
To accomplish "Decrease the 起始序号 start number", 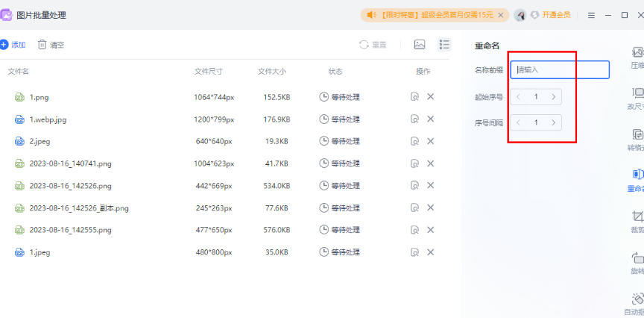I will tap(519, 96).
